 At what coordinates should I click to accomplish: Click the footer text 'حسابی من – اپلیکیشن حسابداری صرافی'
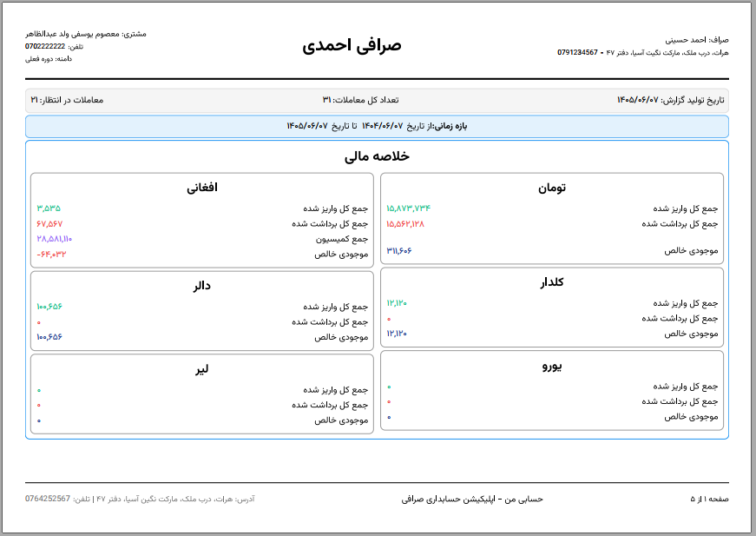tap(472, 500)
